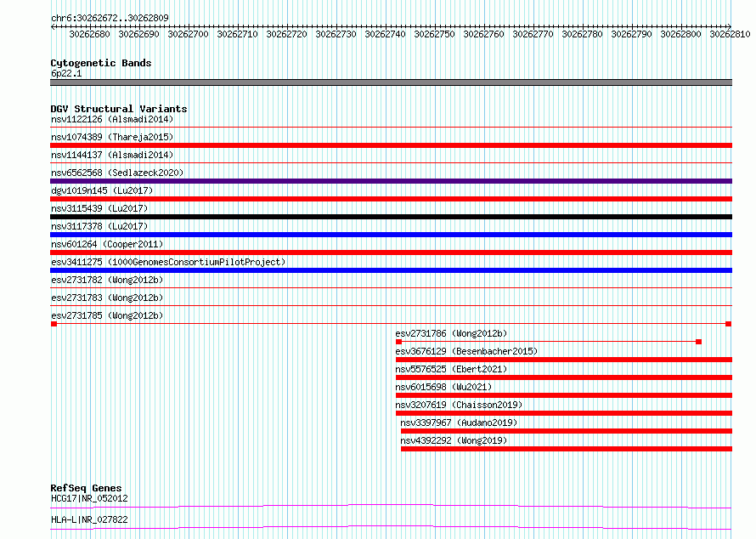Click left red endpoint square of esv2731785
Viewport: 756px width, 539px height.
(54, 324)
